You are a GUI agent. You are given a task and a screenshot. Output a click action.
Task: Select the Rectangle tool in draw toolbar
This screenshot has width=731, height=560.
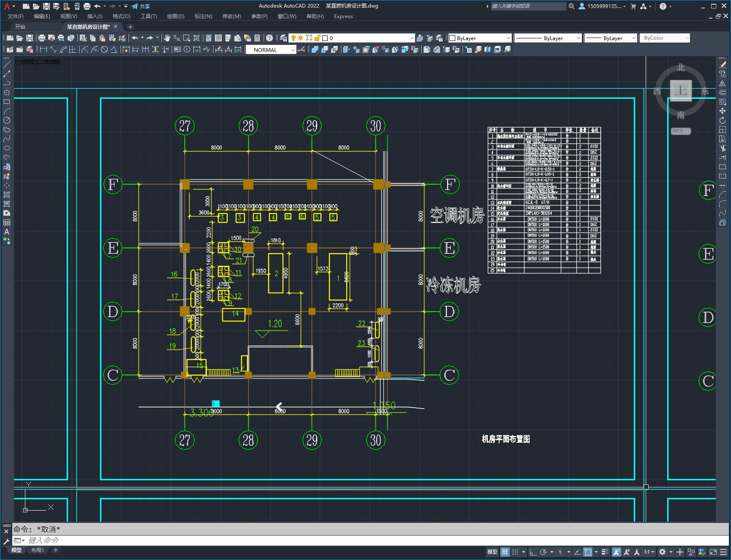(7, 102)
